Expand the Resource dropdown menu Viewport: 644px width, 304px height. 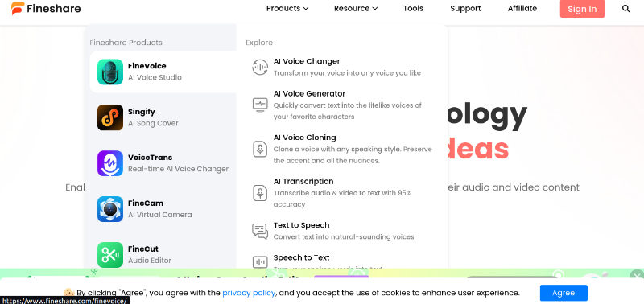(356, 8)
